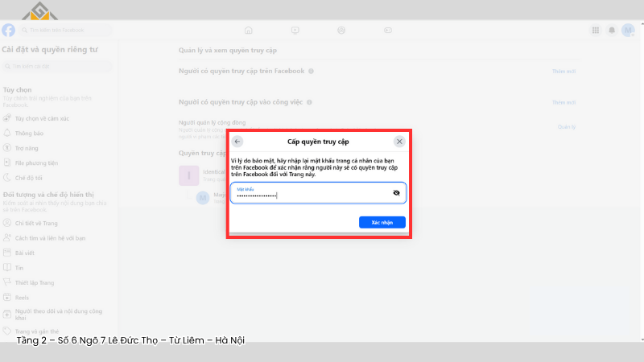
Task: Open the Watch video icon
Action: point(295,31)
